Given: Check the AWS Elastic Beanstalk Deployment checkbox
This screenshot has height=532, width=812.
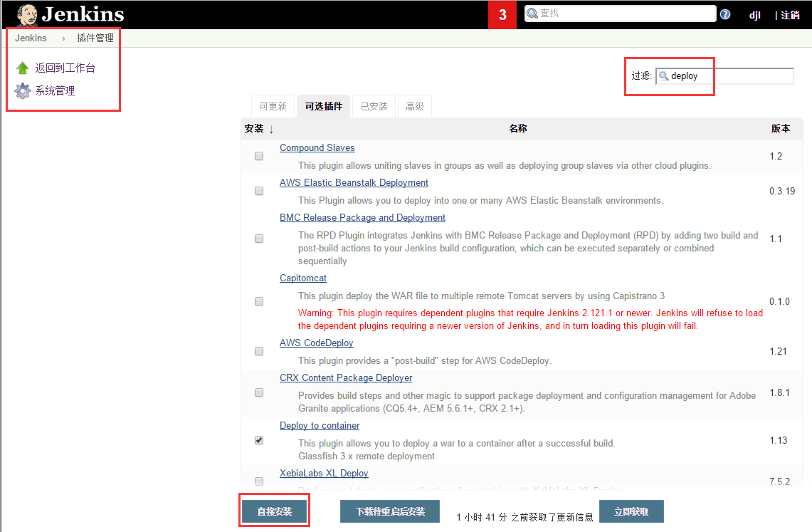Looking at the screenshot, I should point(259,191).
